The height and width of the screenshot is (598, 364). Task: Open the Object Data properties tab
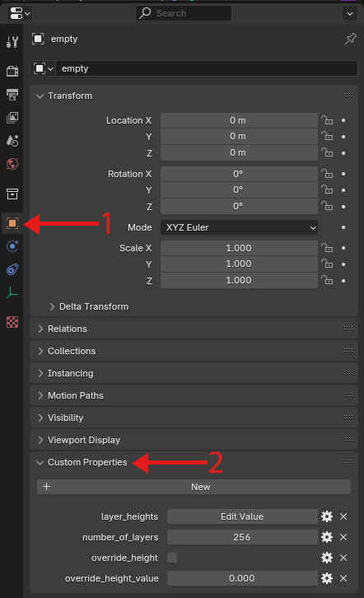pyautogui.click(x=12, y=293)
